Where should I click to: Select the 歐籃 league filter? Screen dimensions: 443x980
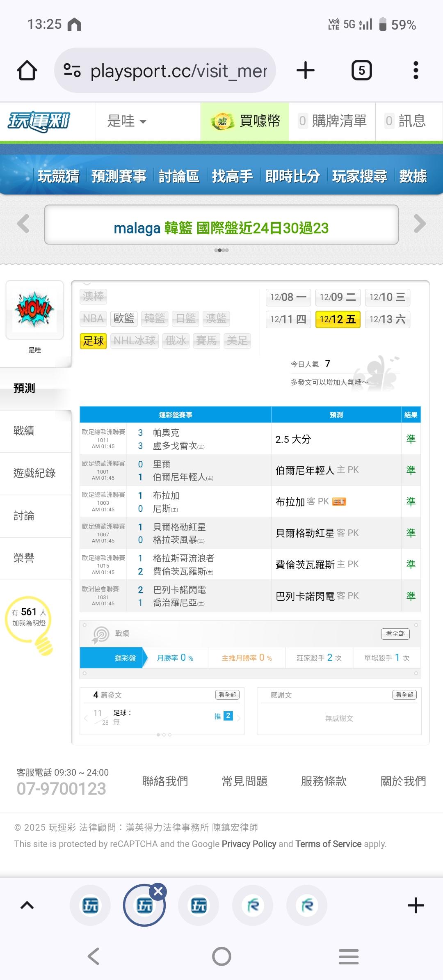(124, 318)
